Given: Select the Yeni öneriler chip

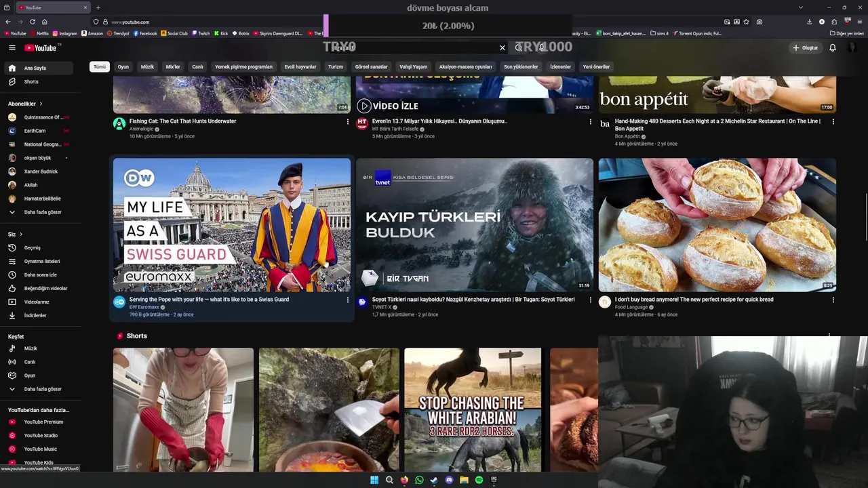Looking at the screenshot, I should tap(596, 67).
